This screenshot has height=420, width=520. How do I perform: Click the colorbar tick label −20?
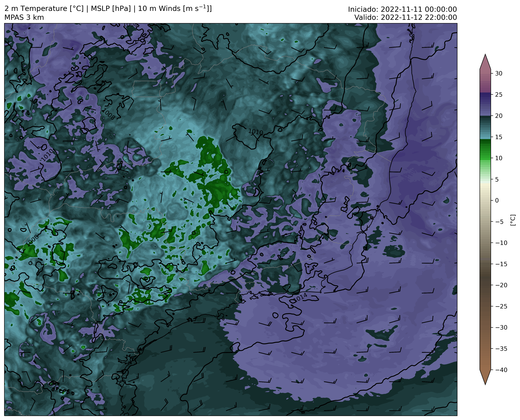501,285
